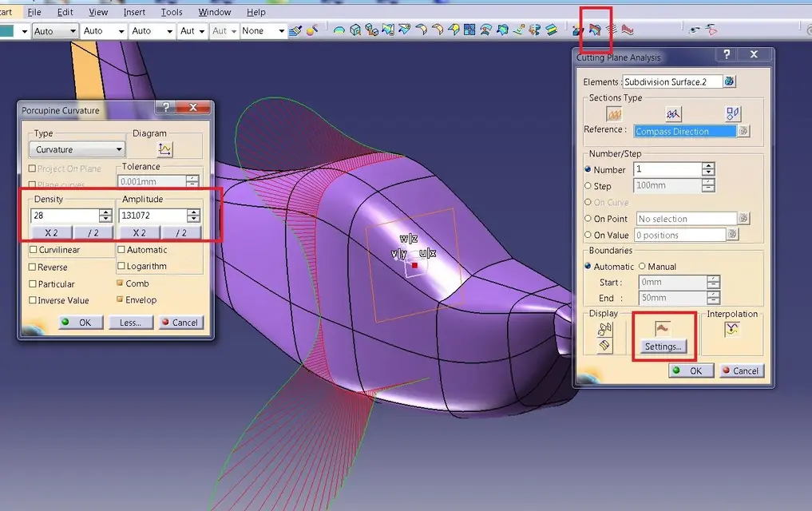Click the multi-selection icon beside Elements field
This screenshot has width=812, height=511.
coord(729,81)
